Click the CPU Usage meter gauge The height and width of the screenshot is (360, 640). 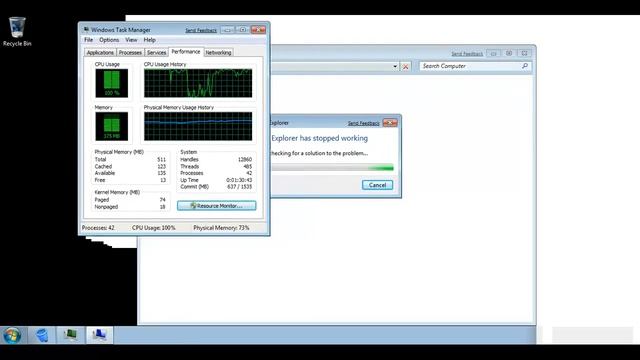pos(111,83)
